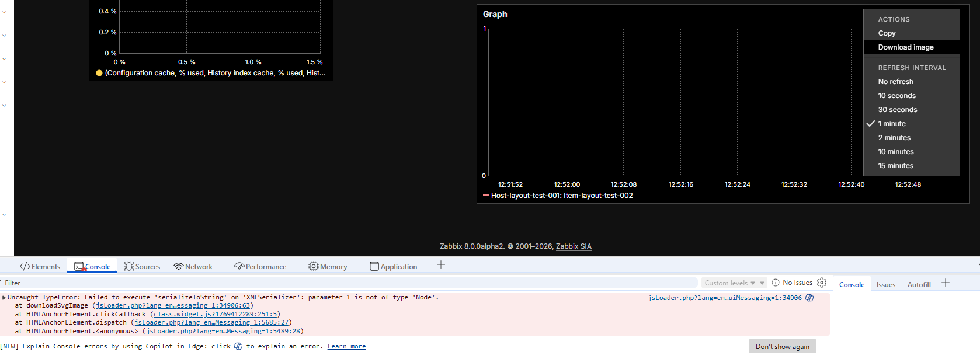Add another tool to the main DevTools tab bar

[441, 265]
